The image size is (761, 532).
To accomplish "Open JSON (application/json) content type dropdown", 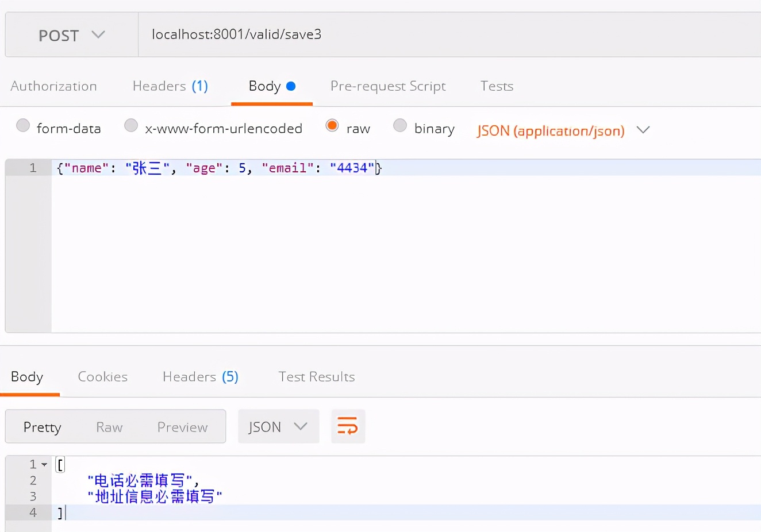I will point(563,130).
